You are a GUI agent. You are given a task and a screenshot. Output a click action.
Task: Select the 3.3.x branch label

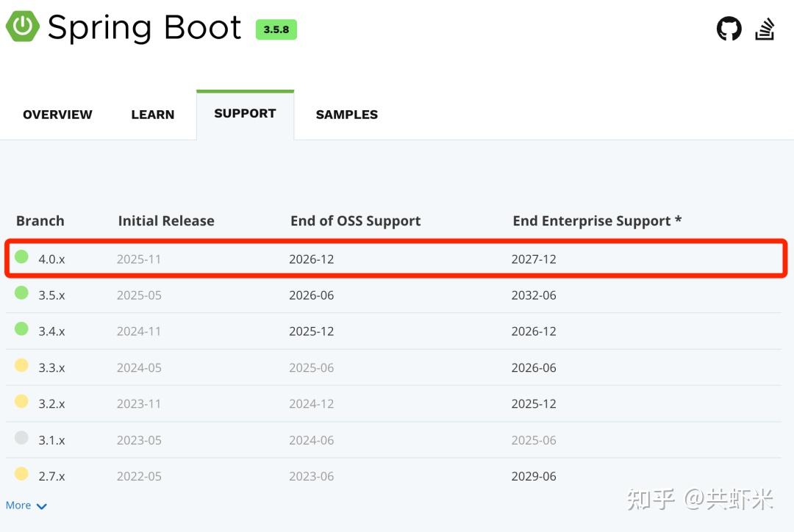[x=51, y=367]
